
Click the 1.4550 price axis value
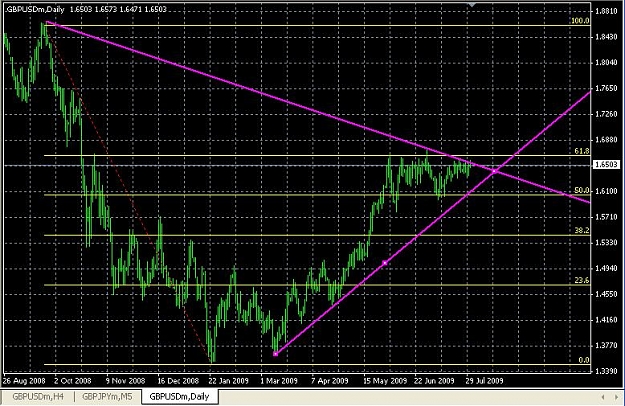point(606,294)
